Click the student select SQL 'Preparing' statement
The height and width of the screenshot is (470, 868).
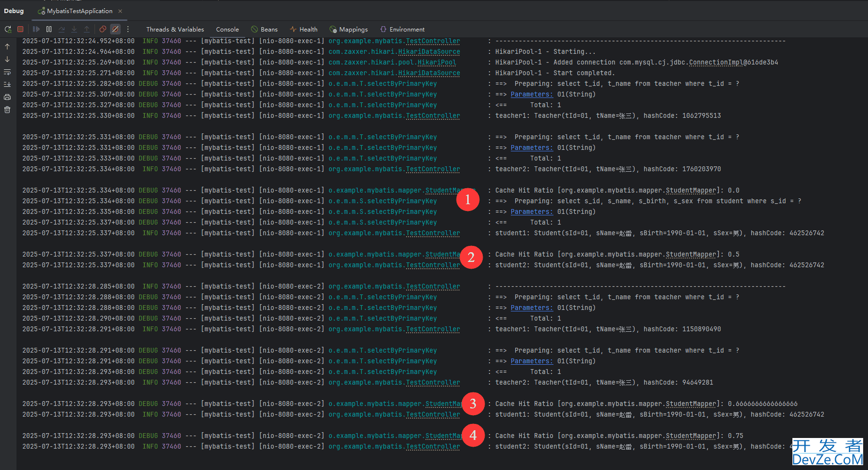coord(658,201)
